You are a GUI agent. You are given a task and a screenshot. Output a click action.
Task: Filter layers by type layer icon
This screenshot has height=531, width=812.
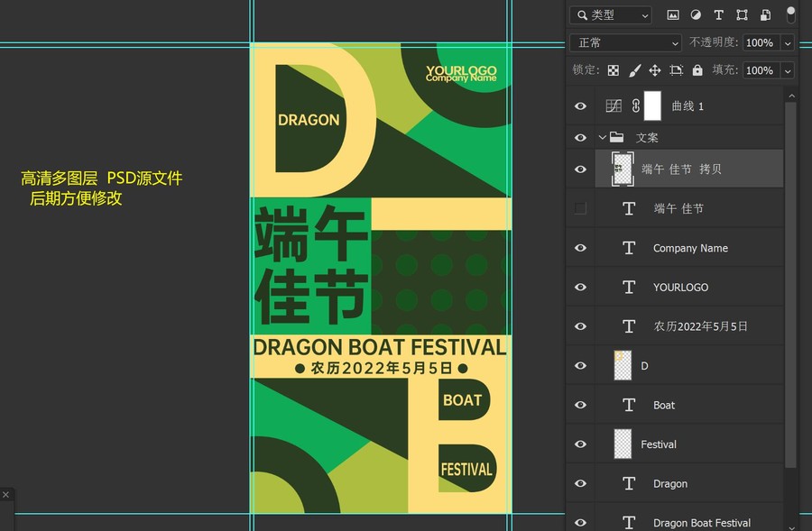pyautogui.click(x=718, y=15)
